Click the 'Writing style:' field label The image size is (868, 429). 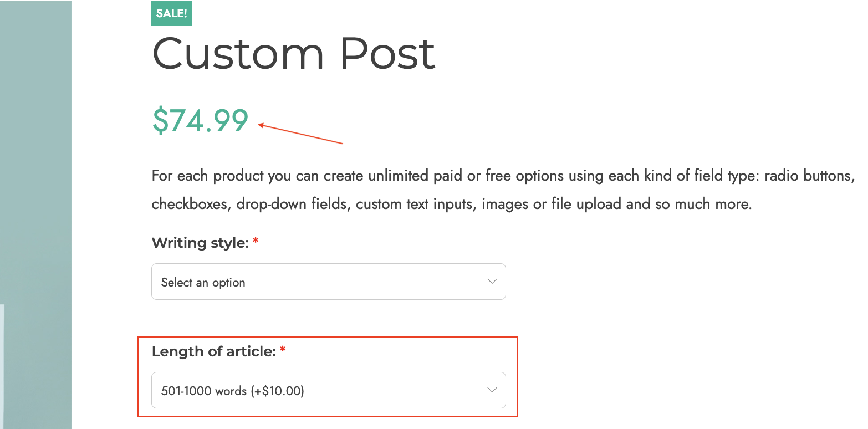pos(200,243)
